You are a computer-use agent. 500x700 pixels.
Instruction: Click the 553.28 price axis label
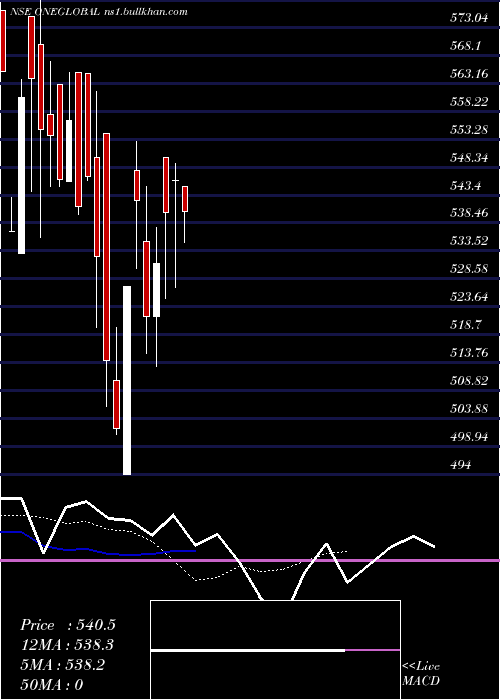pyautogui.click(x=469, y=130)
